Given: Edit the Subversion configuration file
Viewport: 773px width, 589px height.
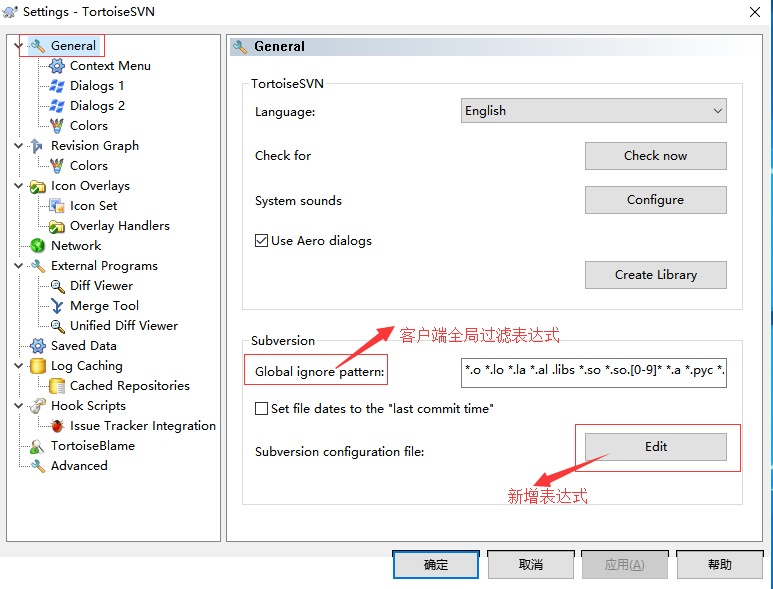Looking at the screenshot, I should click(655, 447).
